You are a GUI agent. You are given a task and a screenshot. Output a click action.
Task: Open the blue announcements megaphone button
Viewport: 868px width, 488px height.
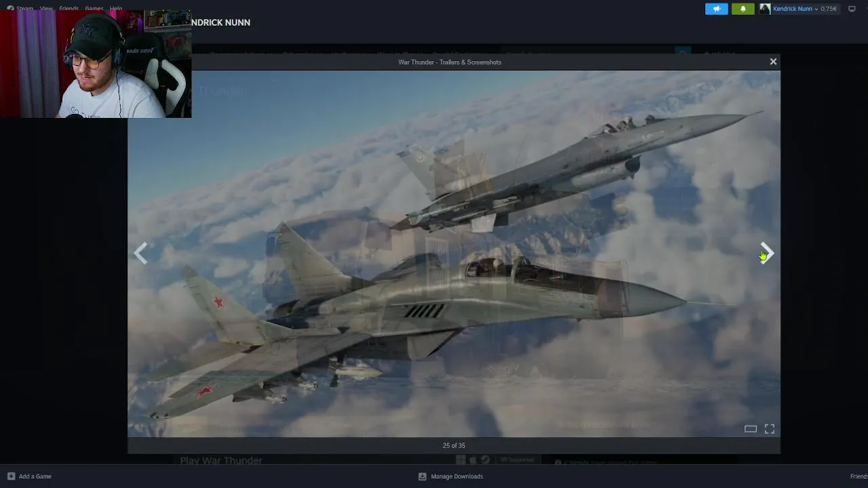[717, 9]
